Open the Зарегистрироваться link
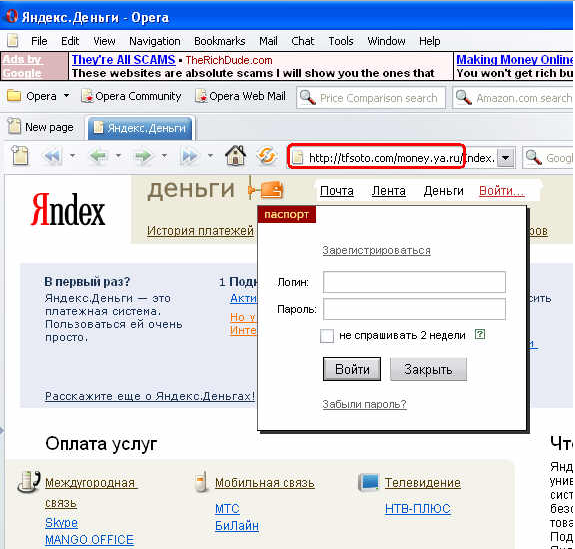575x549 pixels. 376,250
